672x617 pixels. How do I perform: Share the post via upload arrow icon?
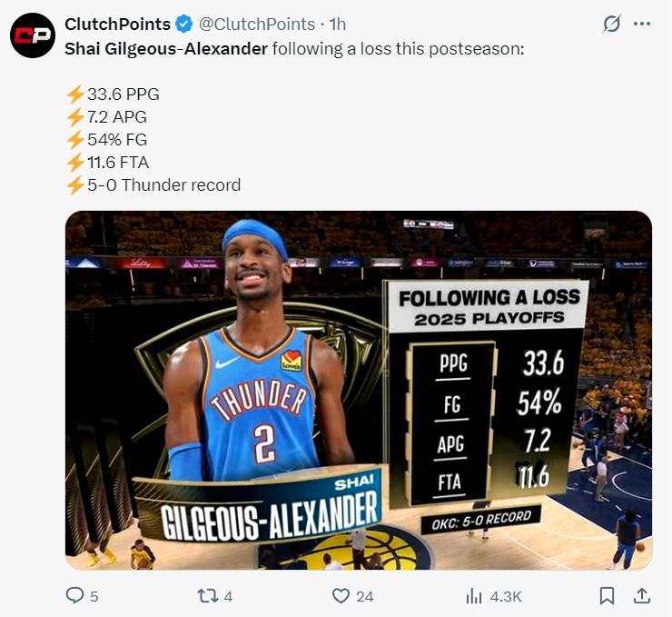[641, 596]
